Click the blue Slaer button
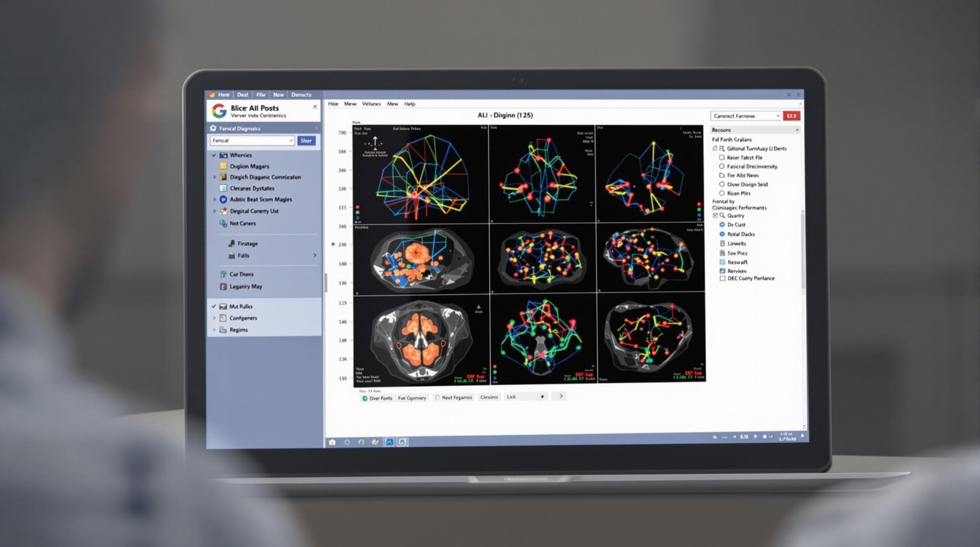The image size is (980, 547). pyautogui.click(x=306, y=141)
